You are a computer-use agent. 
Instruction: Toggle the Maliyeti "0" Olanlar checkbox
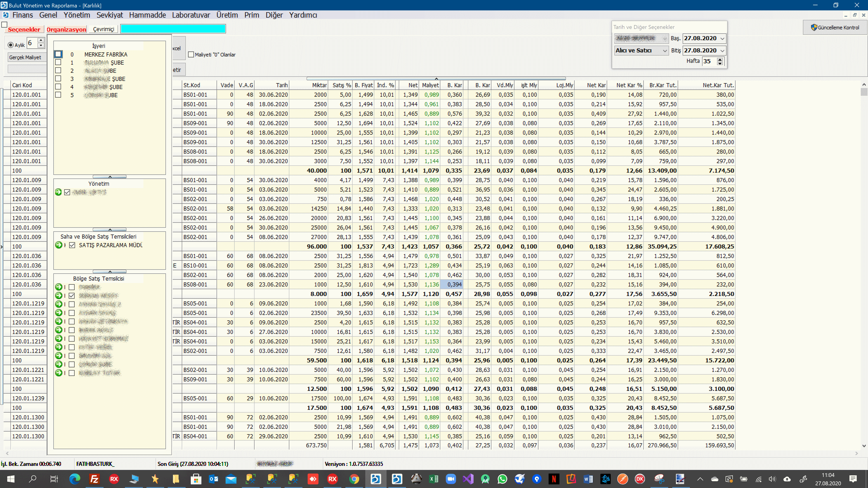tap(191, 54)
